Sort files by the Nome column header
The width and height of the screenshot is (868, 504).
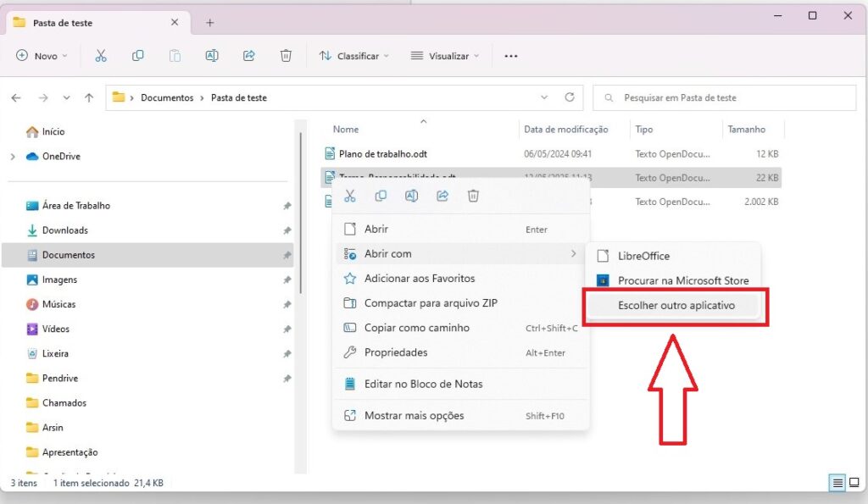pos(346,130)
